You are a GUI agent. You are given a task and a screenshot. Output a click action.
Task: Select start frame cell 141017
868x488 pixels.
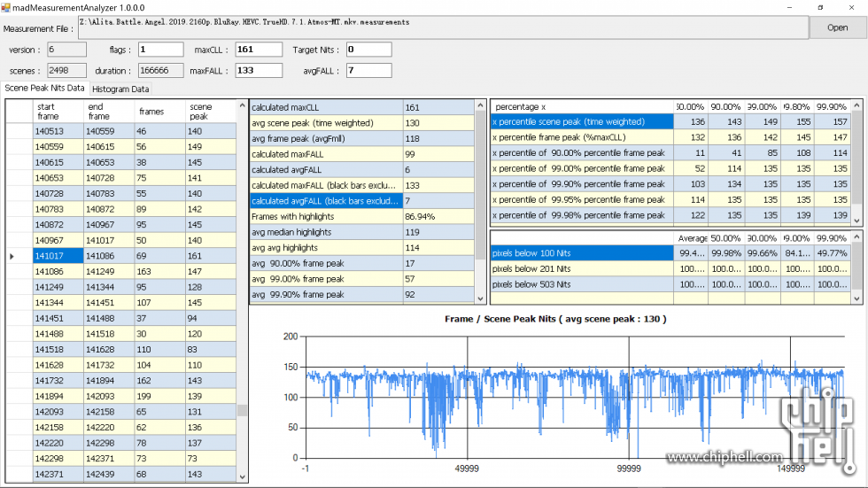point(58,256)
